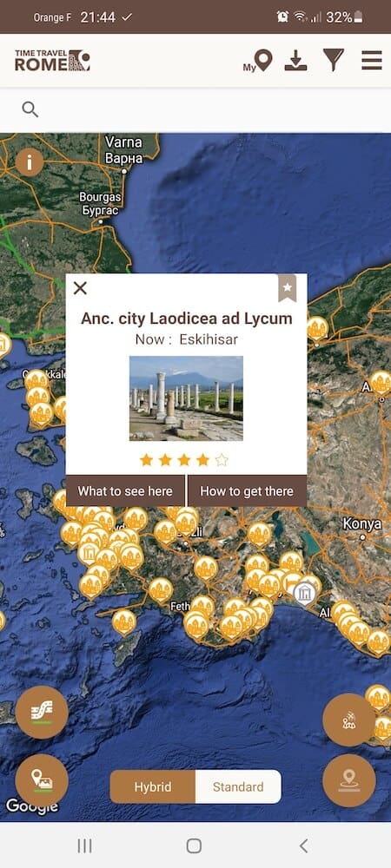Click the search magnifier icon
This screenshot has width=391, height=868.
pos(30,109)
